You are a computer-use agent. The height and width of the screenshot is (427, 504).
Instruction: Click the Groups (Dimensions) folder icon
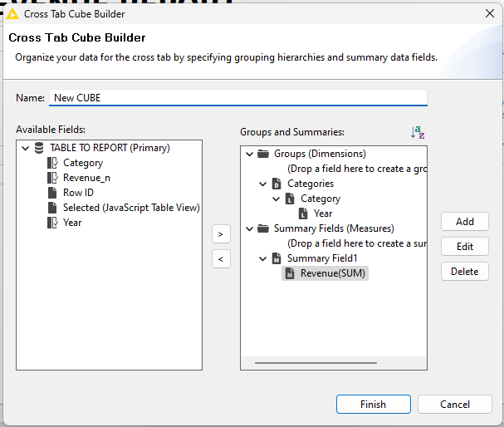pos(263,154)
